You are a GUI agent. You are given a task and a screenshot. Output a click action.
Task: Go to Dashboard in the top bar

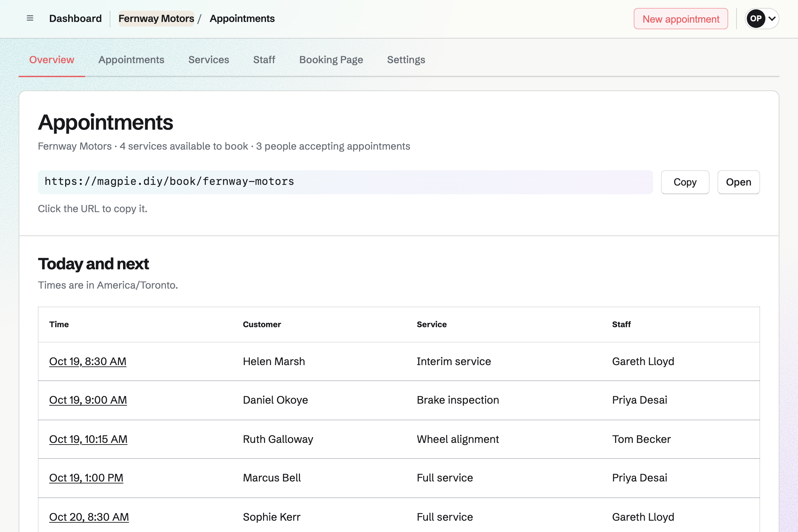[75, 18]
